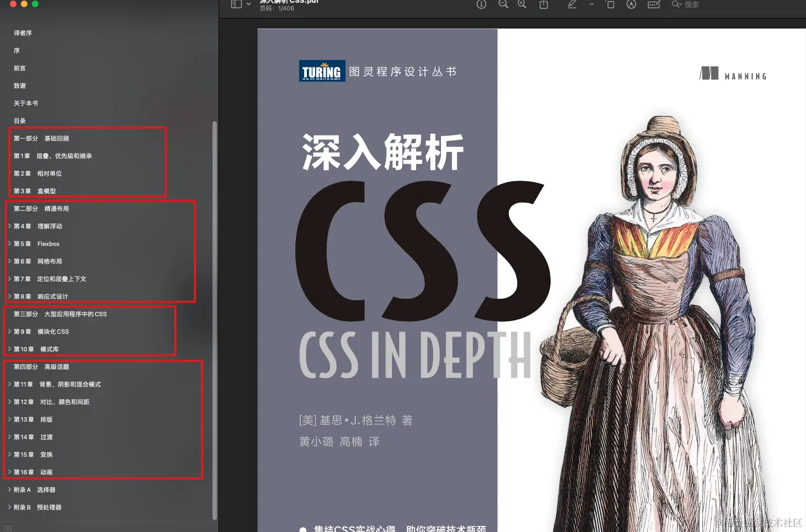Image resolution: width=806 pixels, height=532 pixels.
Task: Select 第2章 相对单位
Action: (x=38, y=173)
